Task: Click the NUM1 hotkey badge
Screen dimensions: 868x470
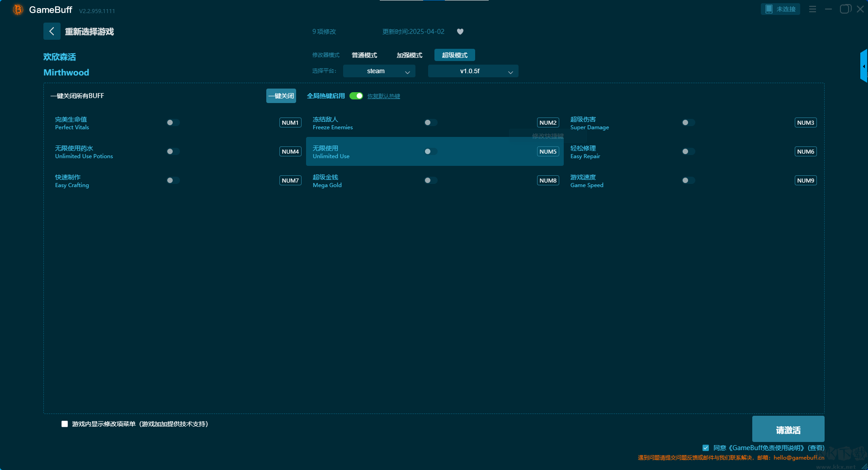Action: (x=290, y=122)
